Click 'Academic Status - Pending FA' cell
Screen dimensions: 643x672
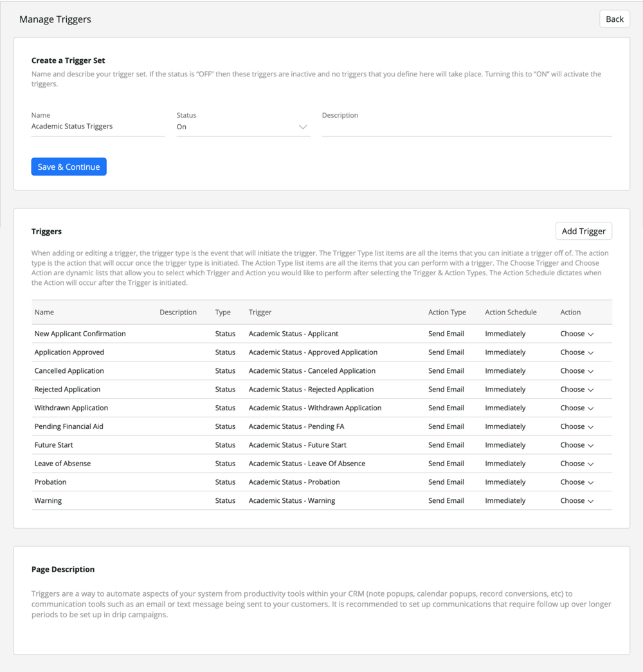pos(296,426)
